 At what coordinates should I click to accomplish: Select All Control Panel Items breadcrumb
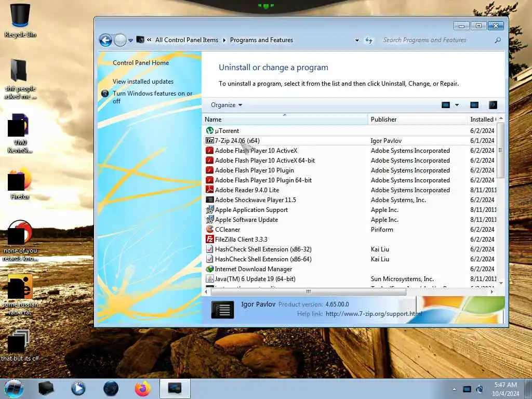coord(187,40)
